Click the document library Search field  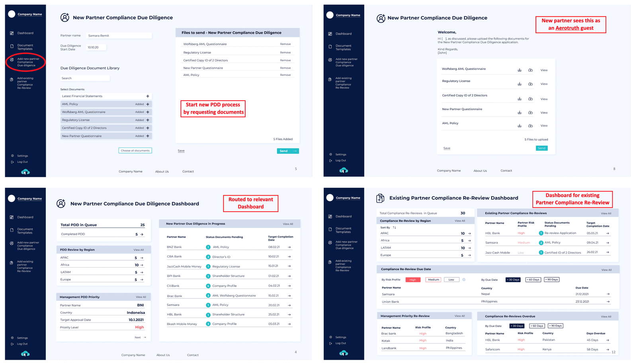[85, 78]
